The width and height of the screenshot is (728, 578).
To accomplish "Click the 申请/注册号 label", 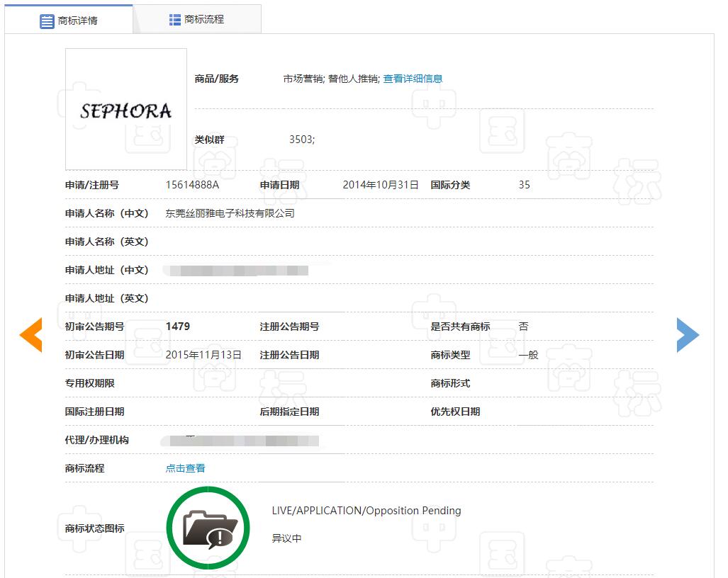I will (92, 185).
